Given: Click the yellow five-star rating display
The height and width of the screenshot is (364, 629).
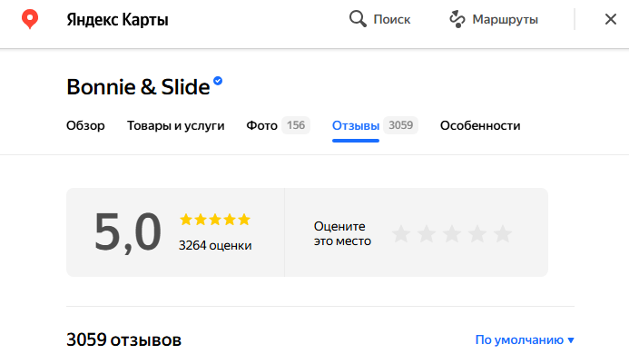Looking at the screenshot, I should 214,220.
